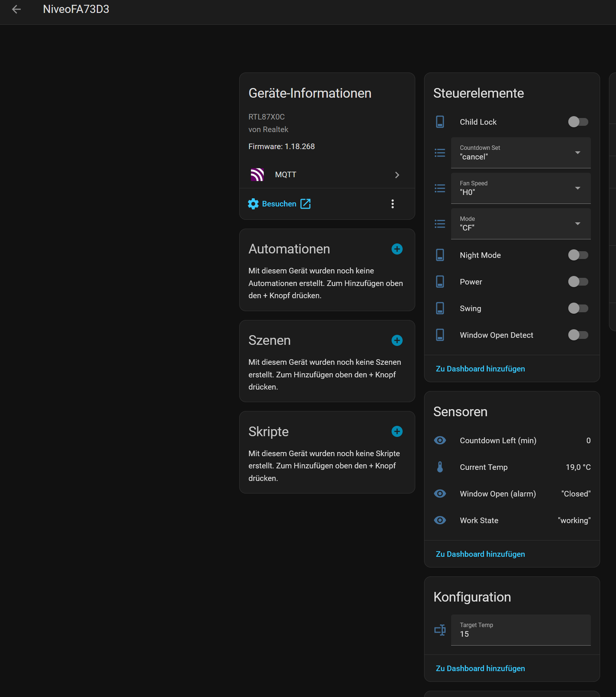Toggle Night Mode on

[578, 255]
